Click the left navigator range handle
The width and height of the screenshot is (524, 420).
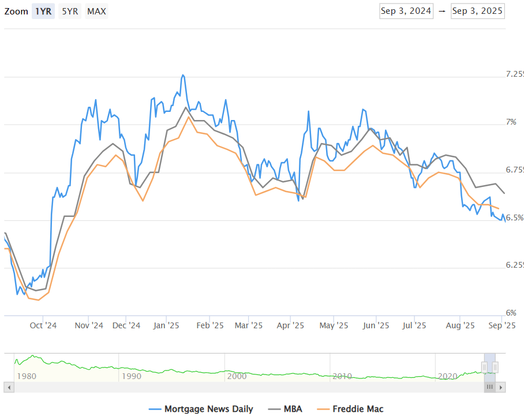click(484, 367)
